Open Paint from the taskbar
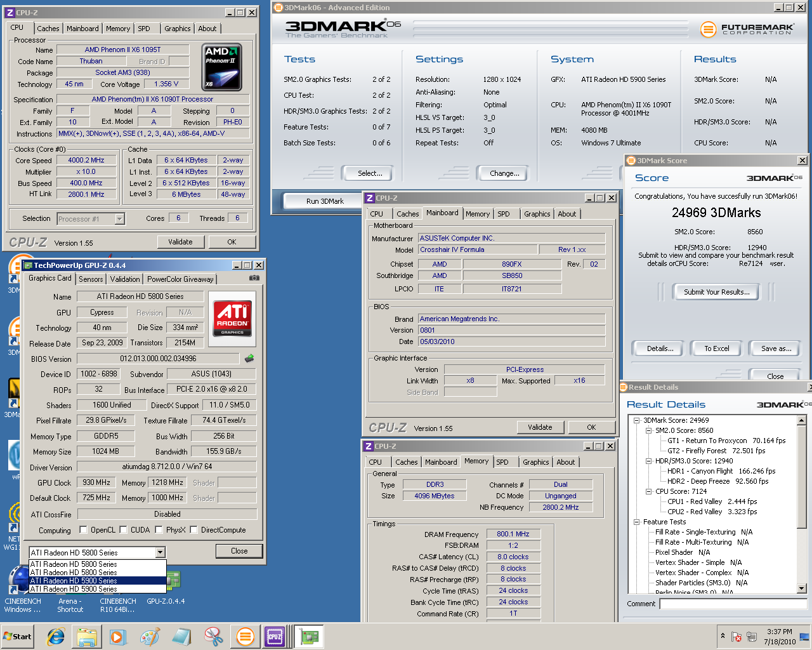Image resolution: width=812 pixels, height=650 pixels. tap(150, 637)
